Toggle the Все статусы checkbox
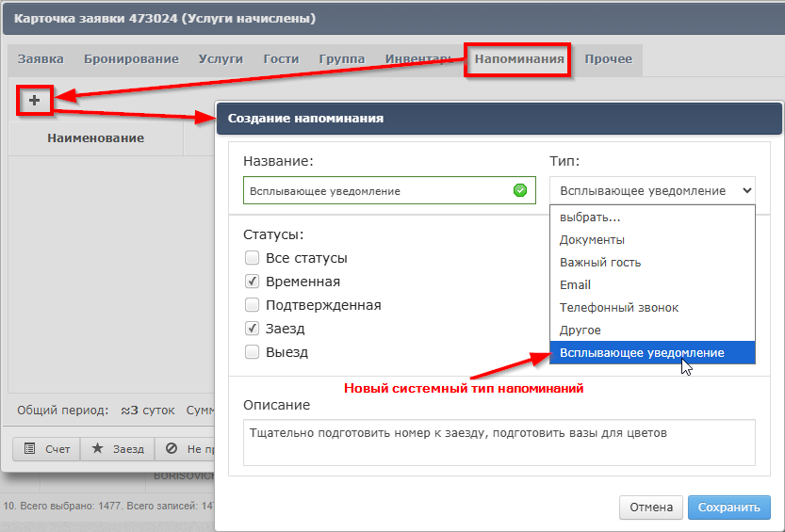 click(252, 258)
